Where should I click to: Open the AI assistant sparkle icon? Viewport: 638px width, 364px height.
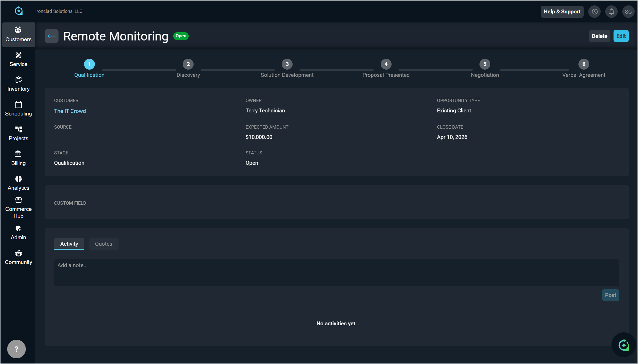click(x=624, y=345)
